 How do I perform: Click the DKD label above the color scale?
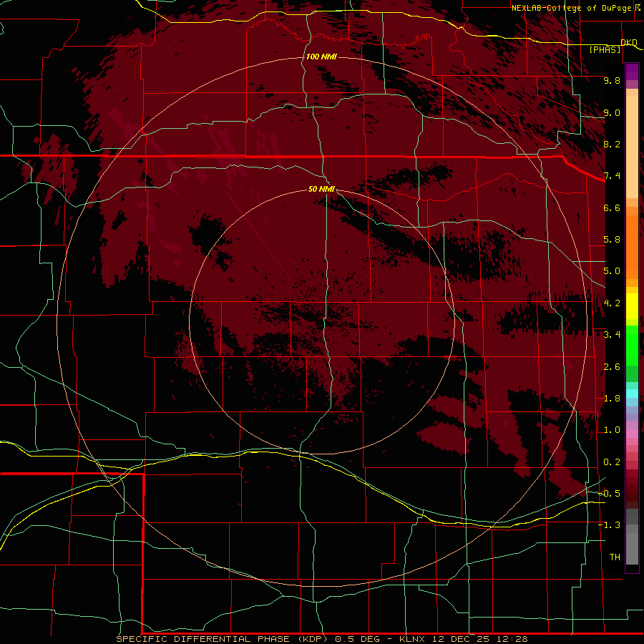click(x=629, y=42)
